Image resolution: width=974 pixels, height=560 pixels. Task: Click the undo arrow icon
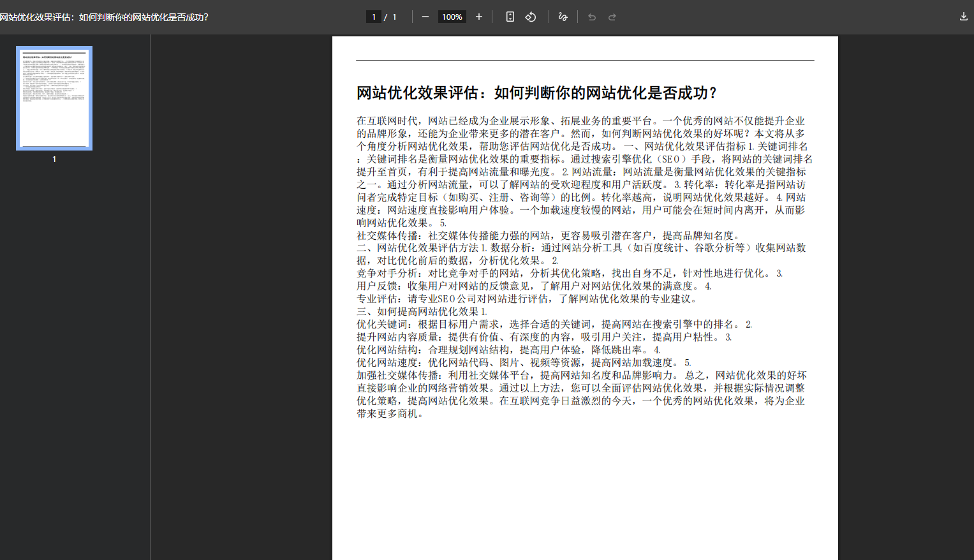[591, 17]
